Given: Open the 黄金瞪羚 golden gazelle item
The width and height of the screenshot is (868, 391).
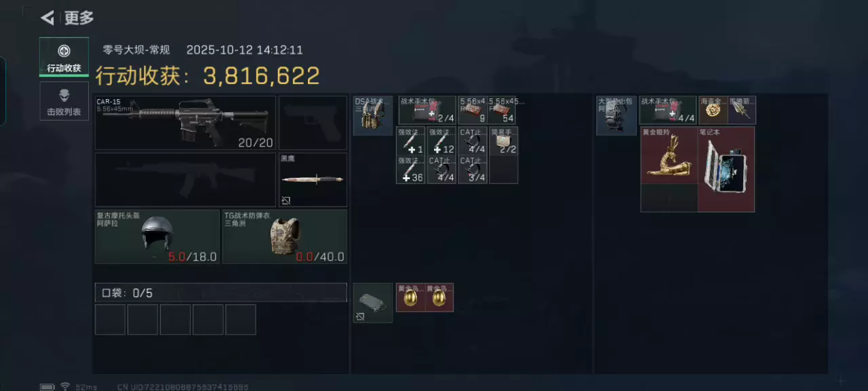Looking at the screenshot, I should (x=669, y=155).
